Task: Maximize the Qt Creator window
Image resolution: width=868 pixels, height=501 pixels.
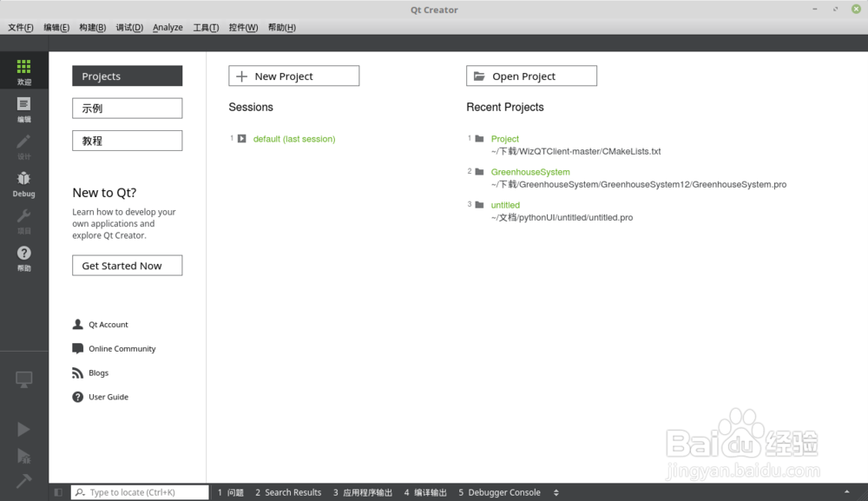Action: pyautogui.click(x=835, y=9)
